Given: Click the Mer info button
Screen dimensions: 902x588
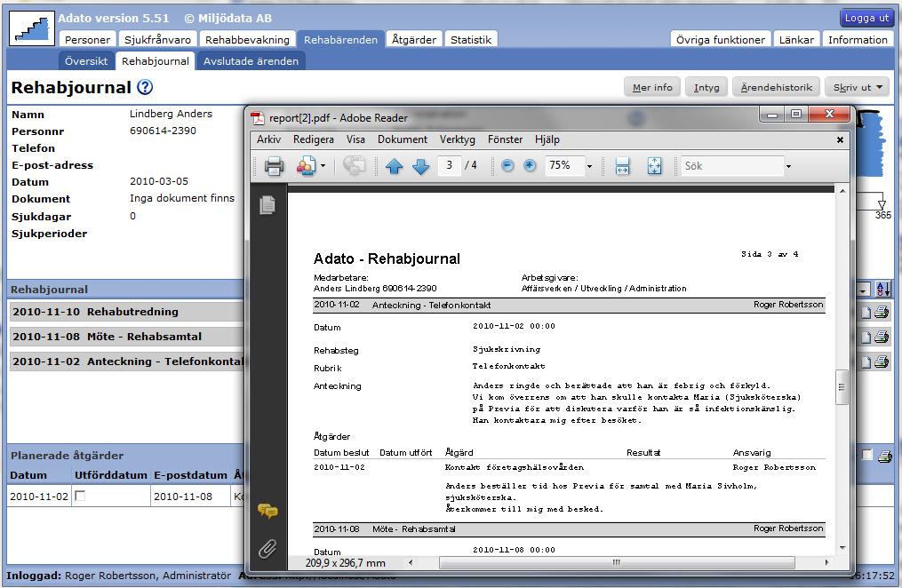Looking at the screenshot, I should click(652, 87).
